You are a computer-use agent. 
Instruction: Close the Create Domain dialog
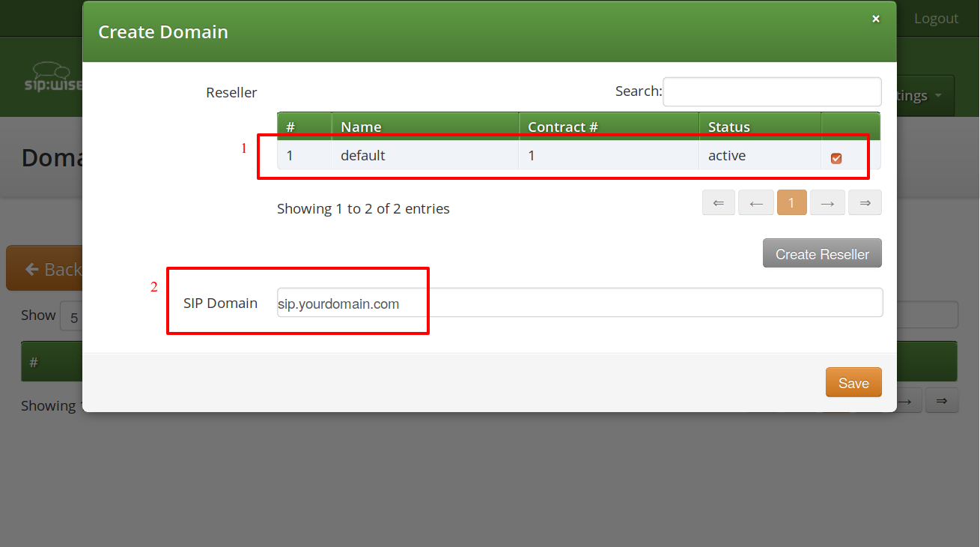pyautogui.click(x=875, y=19)
